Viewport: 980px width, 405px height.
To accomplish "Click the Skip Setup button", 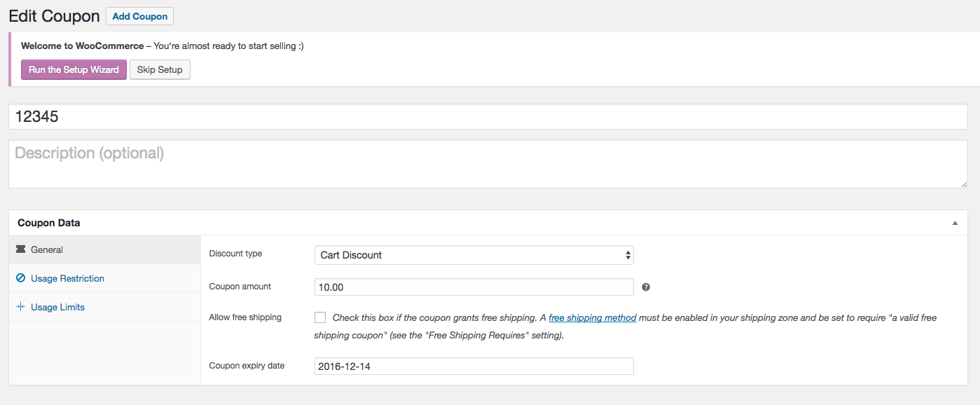I will [x=160, y=69].
